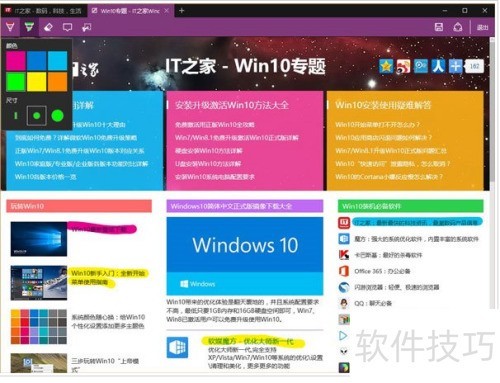Click the 软媒魔方 blue cube icon
This screenshot has width=500, height=383.
(x=177, y=347)
